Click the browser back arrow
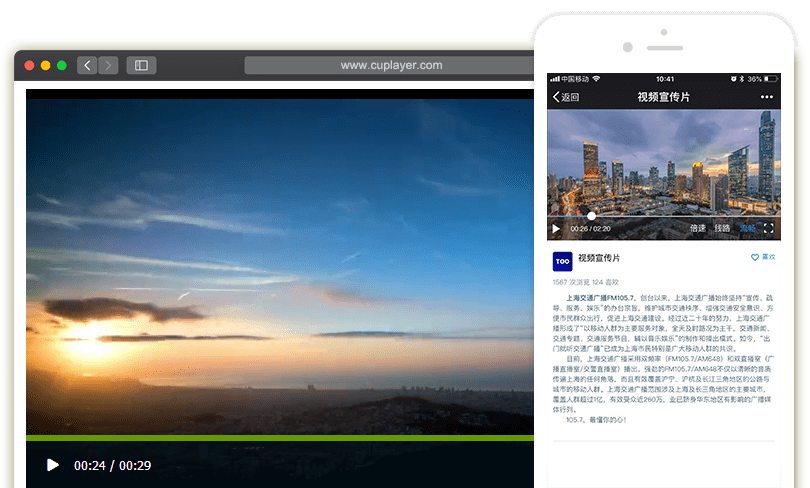 click(87, 65)
